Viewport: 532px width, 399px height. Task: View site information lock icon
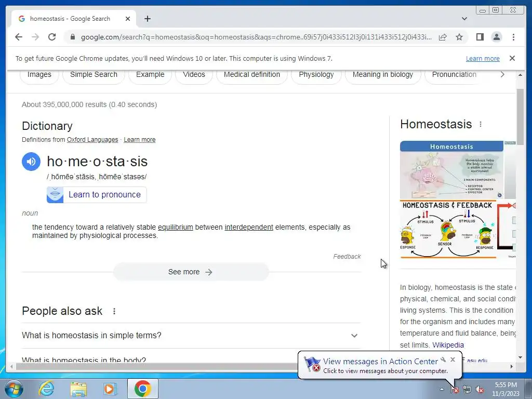72,37
